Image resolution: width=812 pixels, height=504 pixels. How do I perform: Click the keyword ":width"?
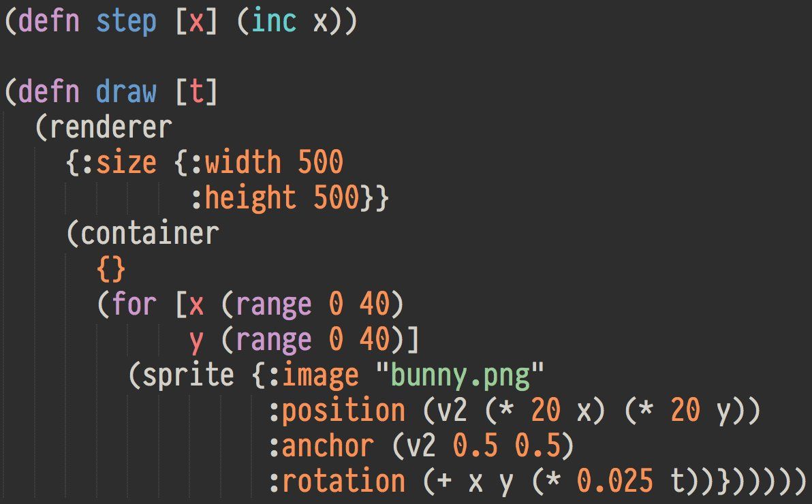(236, 162)
